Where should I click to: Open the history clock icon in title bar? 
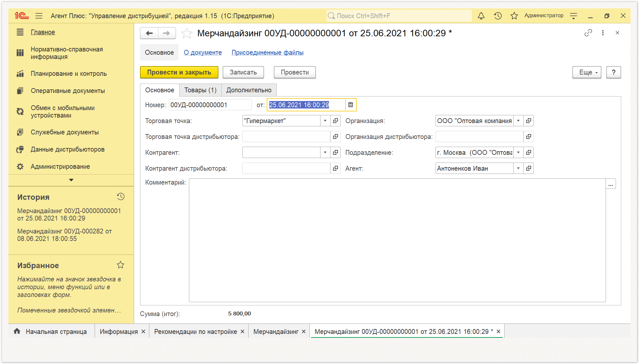pyautogui.click(x=498, y=16)
